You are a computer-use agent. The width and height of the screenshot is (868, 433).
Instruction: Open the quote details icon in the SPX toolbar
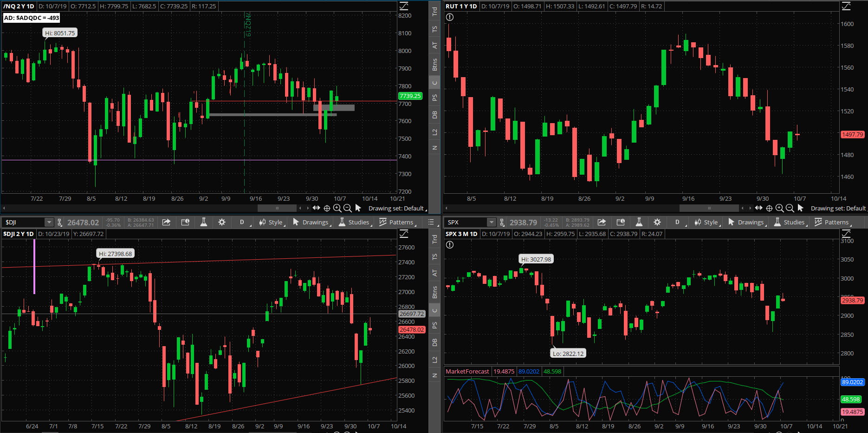tap(621, 222)
